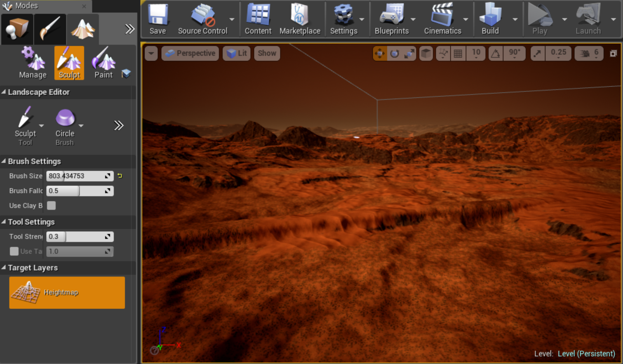Expand more landscape editor tools chevron
This screenshot has width=623, height=364.
click(x=119, y=125)
